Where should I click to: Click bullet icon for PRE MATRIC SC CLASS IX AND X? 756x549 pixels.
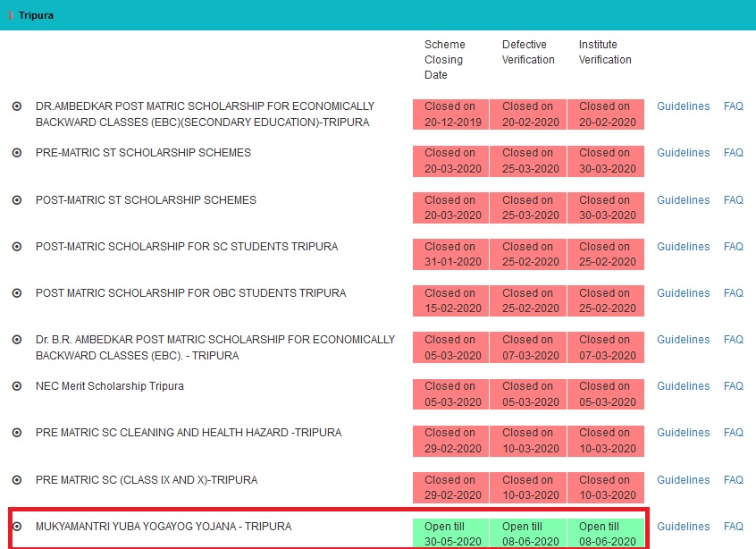[x=17, y=480]
